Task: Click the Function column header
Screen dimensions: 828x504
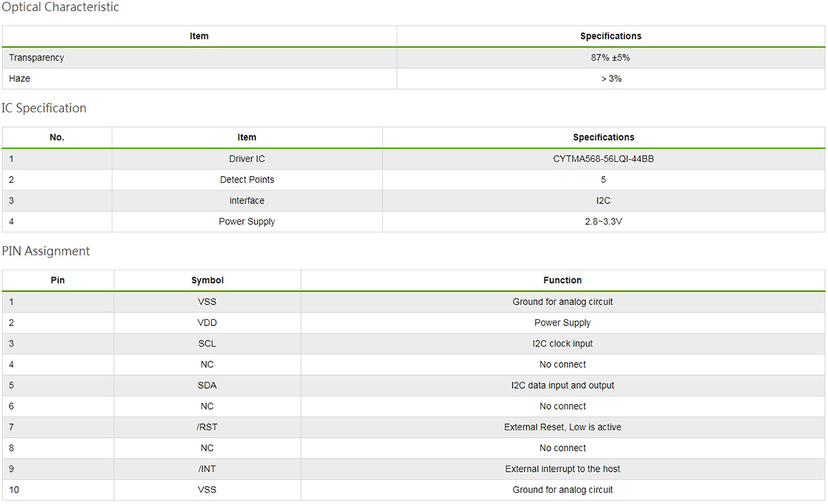Action: [x=562, y=281]
